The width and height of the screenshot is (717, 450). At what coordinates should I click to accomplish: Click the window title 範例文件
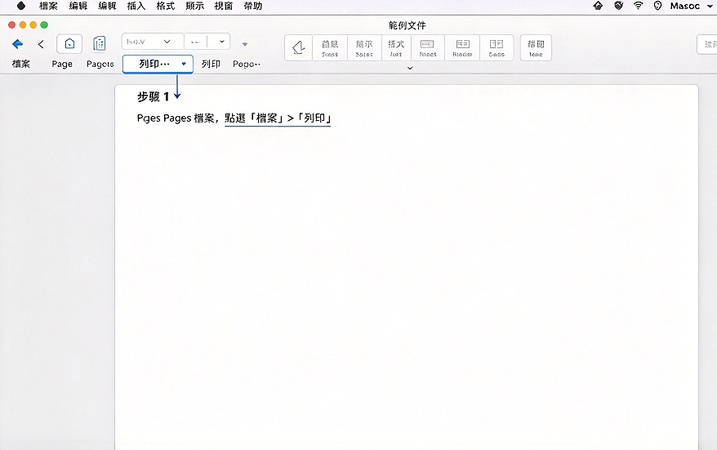coord(407,25)
